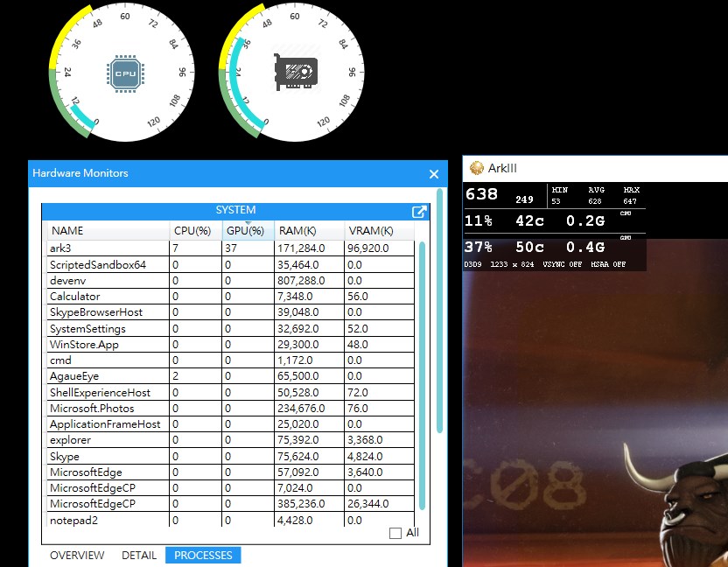Sort the list by CPU(%) column
This screenshot has width=728, height=567.
click(x=192, y=231)
